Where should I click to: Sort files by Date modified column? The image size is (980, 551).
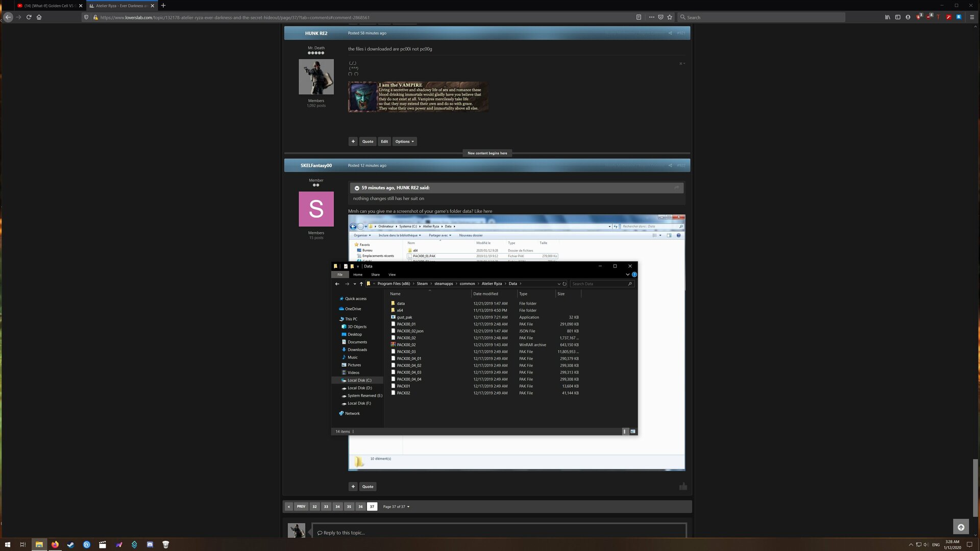[x=485, y=294]
